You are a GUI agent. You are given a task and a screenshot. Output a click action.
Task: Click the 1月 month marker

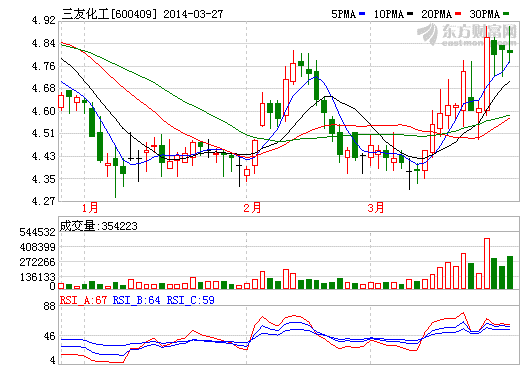(x=90, y=208)
